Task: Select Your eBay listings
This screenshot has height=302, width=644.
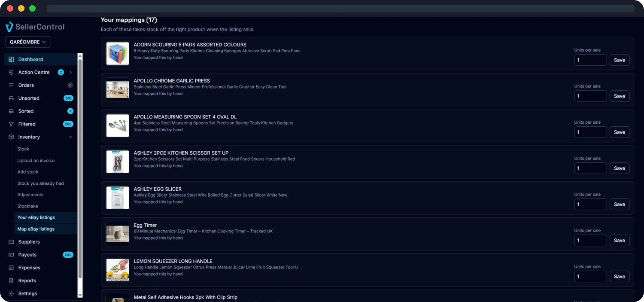Action: [45, 217]
